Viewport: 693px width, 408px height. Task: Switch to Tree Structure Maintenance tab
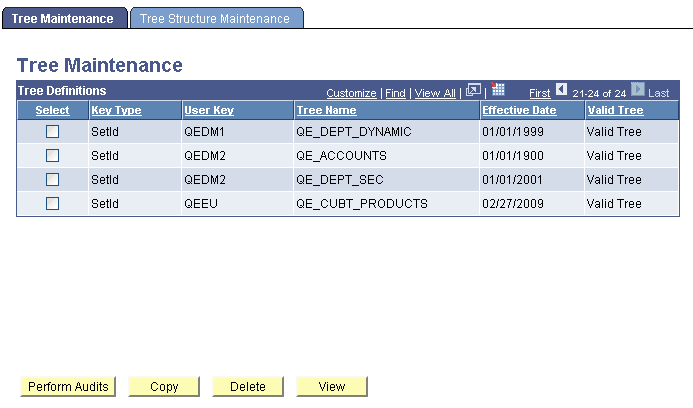[216, 18]
